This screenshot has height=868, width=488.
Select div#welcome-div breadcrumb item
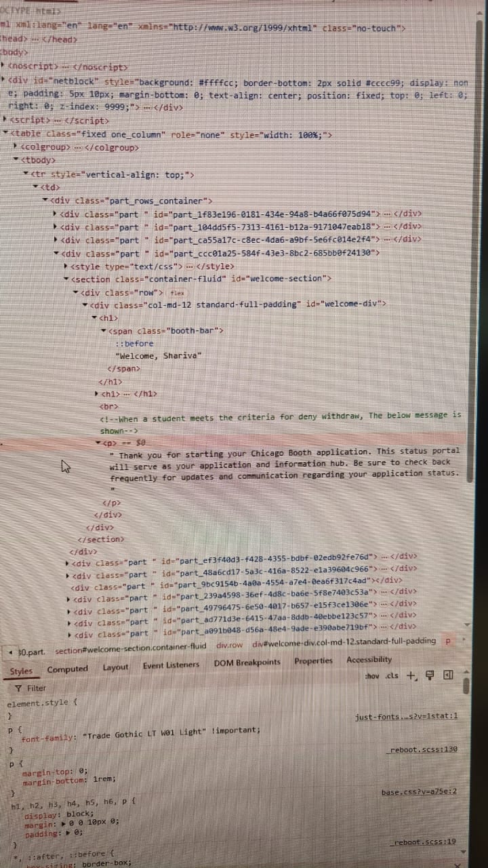[x=344, y=642]
